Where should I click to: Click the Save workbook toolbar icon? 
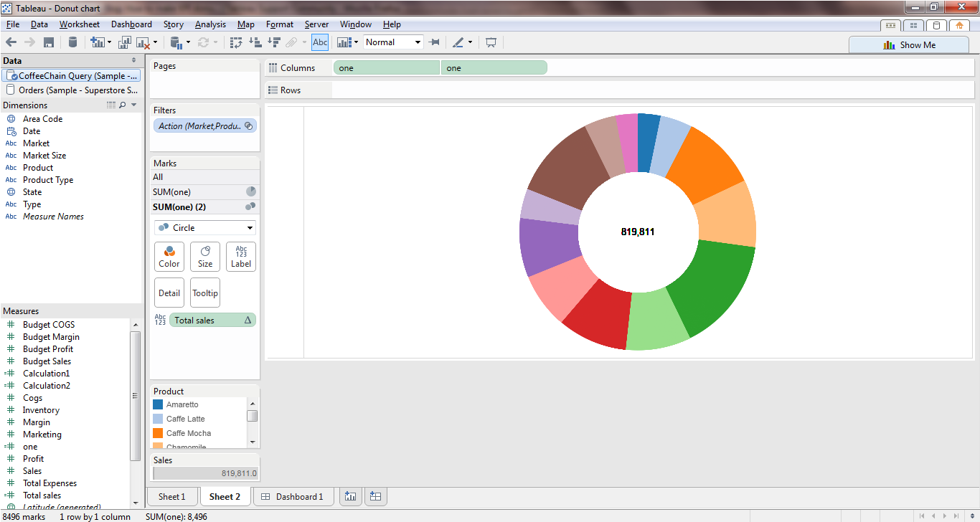[49, 42]
